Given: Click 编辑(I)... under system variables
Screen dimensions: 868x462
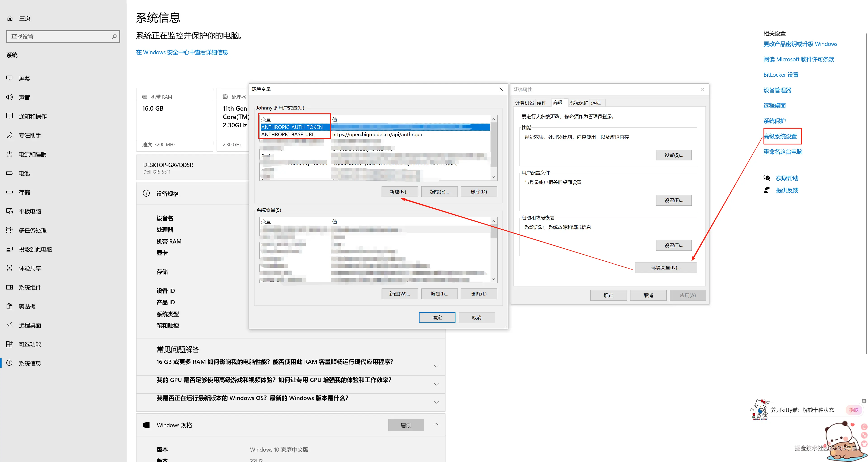Looking at the screenshot, I should (x=439, y=294).
